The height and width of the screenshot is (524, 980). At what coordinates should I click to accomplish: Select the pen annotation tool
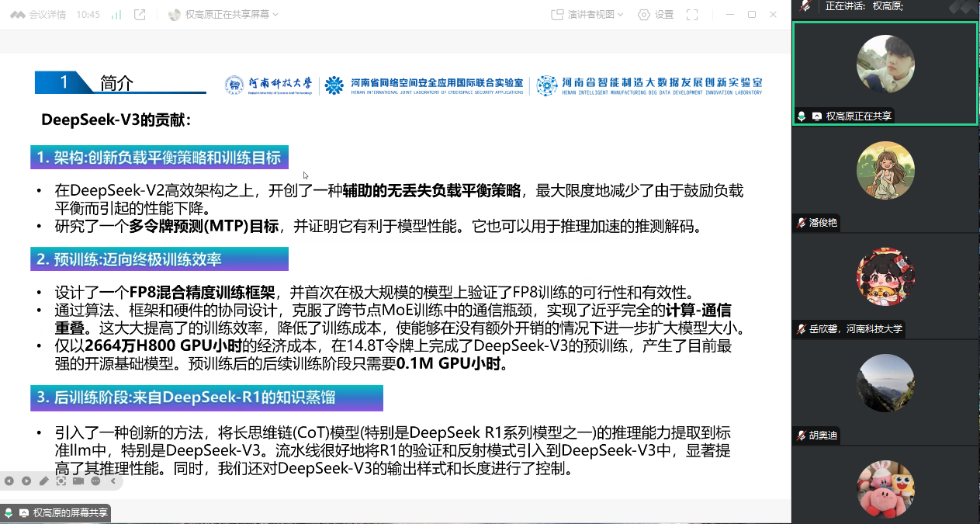tap(43, 481)
